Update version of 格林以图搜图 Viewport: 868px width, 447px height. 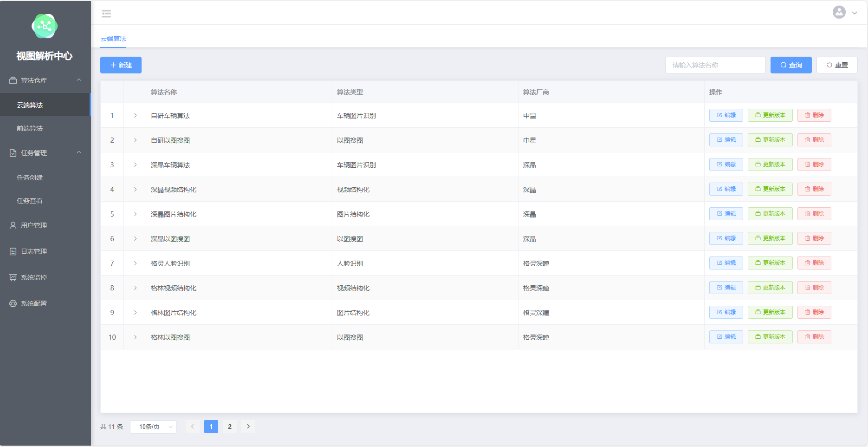pos(770,337)
